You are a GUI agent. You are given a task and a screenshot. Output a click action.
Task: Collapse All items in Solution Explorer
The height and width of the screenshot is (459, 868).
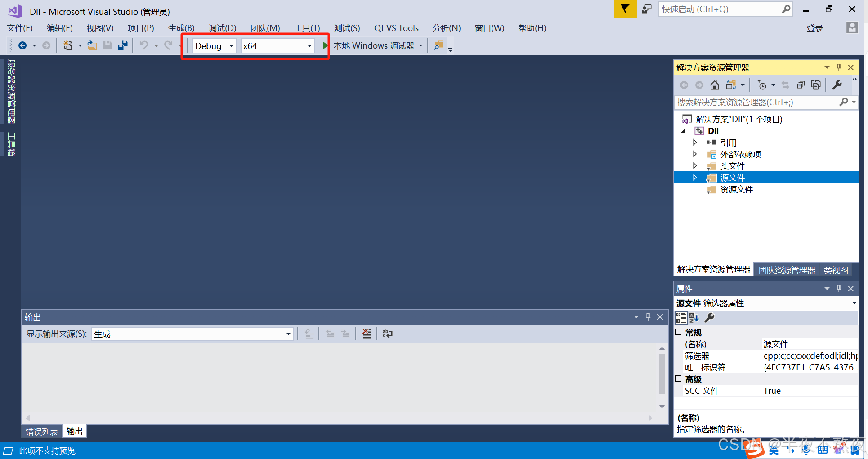pos(801,85)
